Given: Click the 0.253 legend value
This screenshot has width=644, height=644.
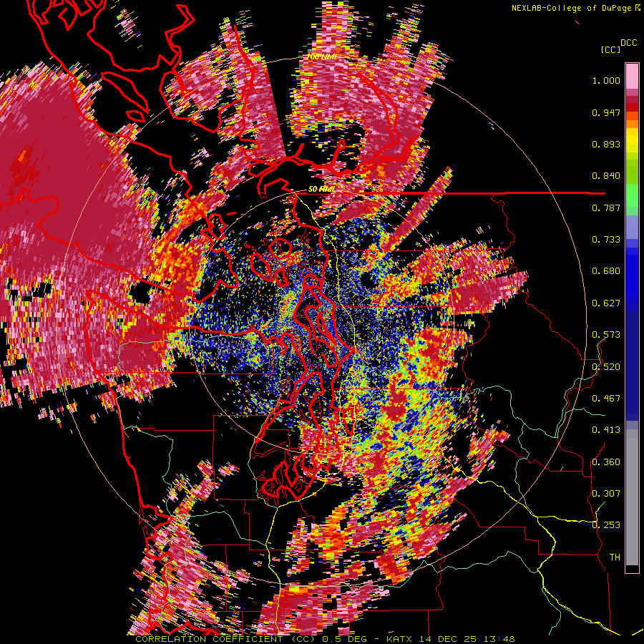Looking at the screenshot, I should coord(606,525).
